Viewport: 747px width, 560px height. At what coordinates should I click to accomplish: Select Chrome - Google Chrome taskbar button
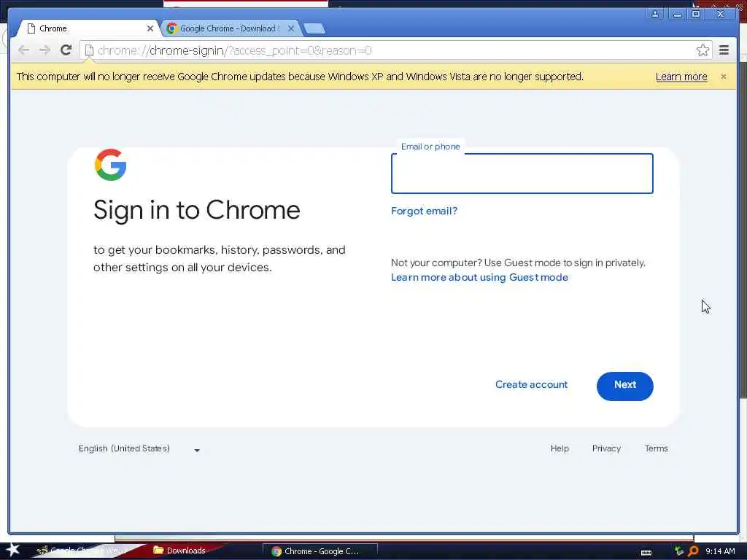(x=320, y=551)
